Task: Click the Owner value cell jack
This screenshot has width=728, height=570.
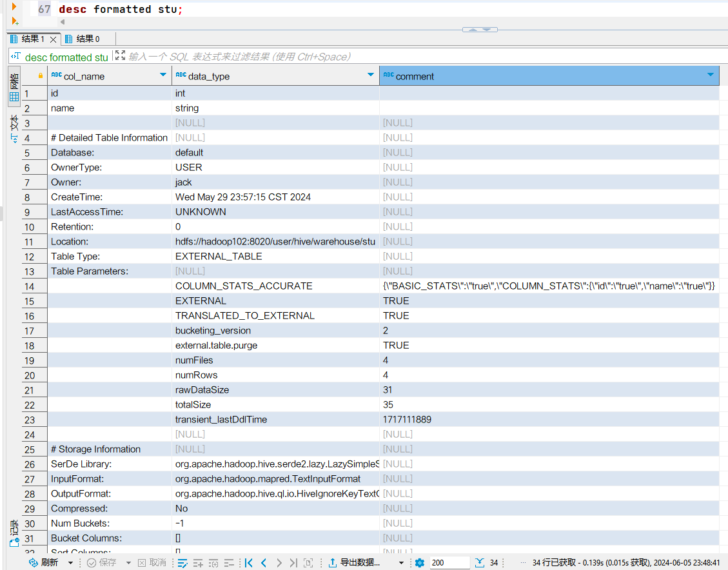Action: point(276,182)
